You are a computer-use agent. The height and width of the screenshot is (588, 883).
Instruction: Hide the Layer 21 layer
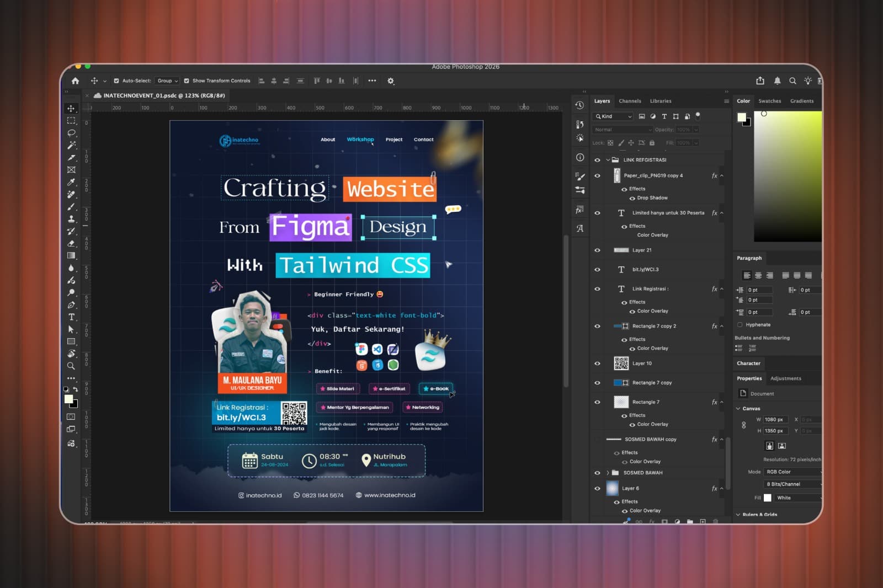(x=597, y=250)
